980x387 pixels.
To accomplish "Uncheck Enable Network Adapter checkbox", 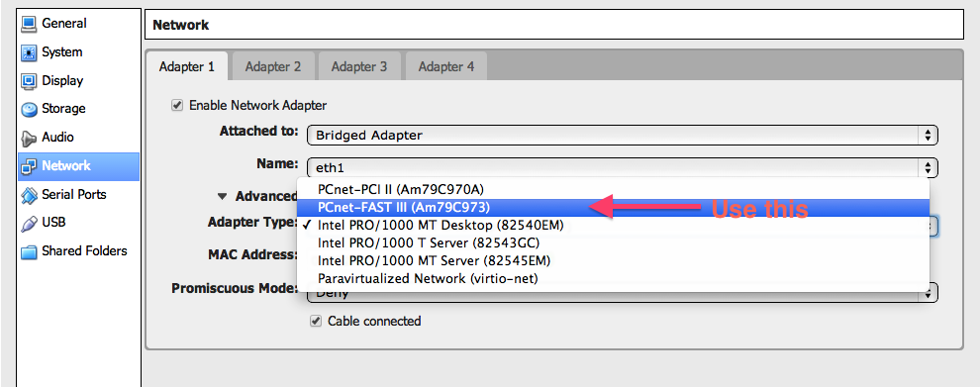I will click(177, 106).
